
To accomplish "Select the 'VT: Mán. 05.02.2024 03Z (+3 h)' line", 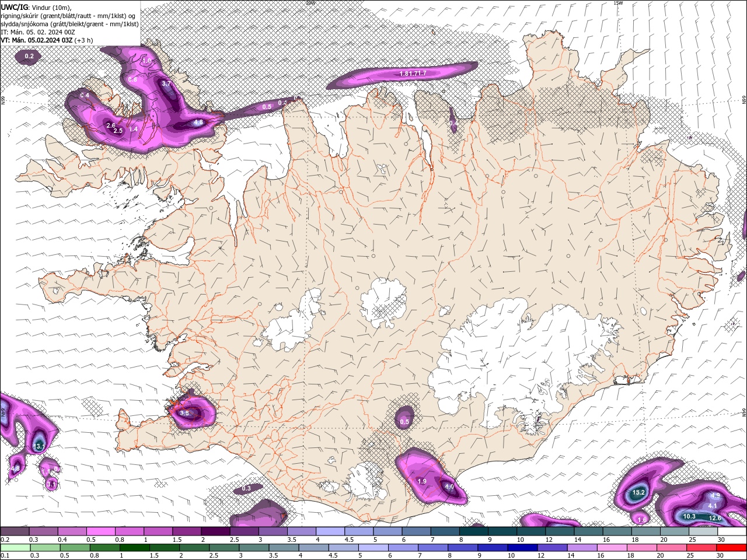I will (47, 40).
